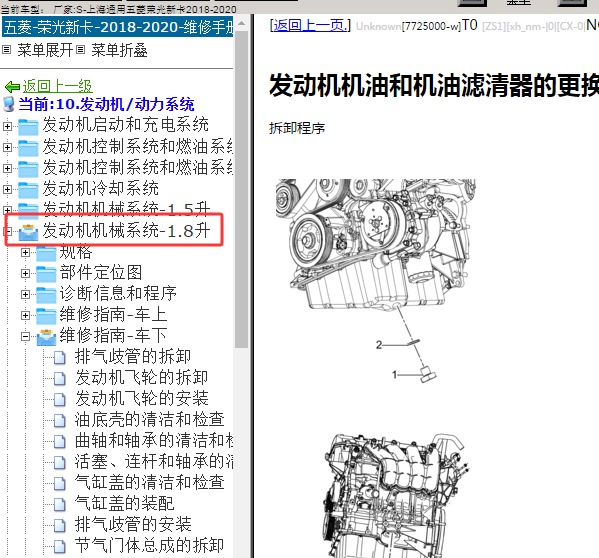Click the 返回上一页 link
599x558 pixels.
310,26
